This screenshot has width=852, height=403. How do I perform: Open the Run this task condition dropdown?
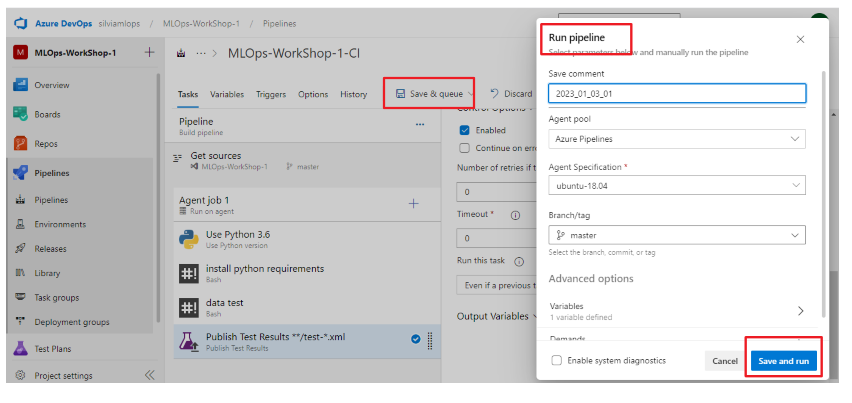[496, 285]
